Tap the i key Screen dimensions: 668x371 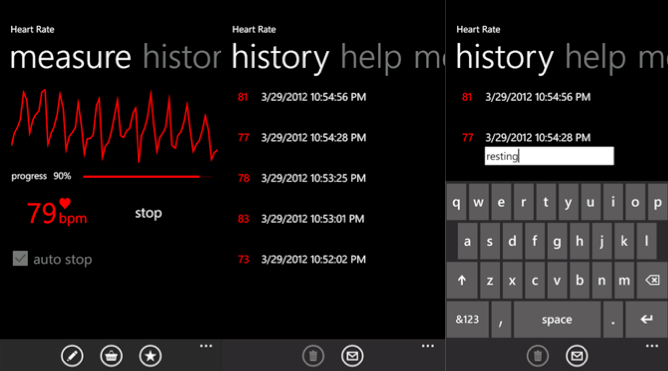(x=613, y=202)
